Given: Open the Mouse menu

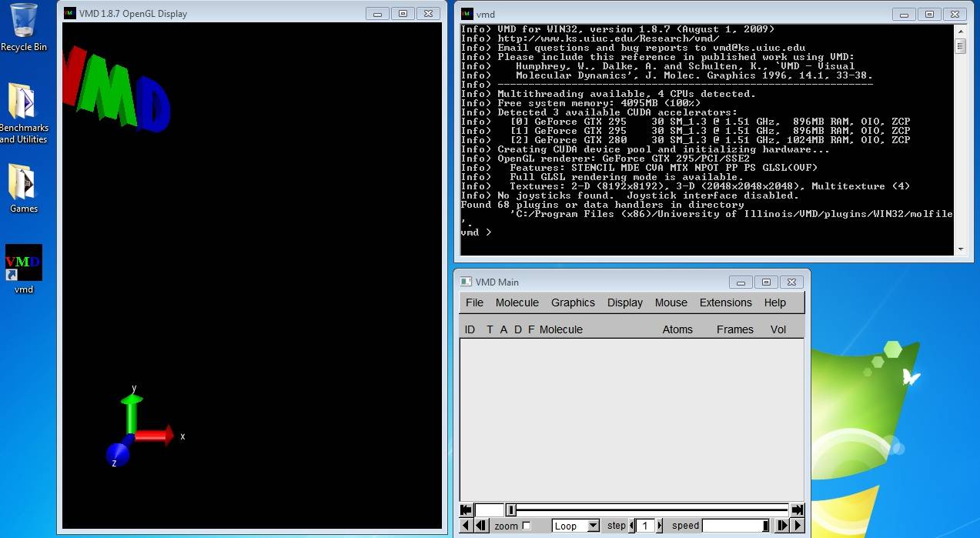Looking at the screenshot, I should tap(671, 302).
